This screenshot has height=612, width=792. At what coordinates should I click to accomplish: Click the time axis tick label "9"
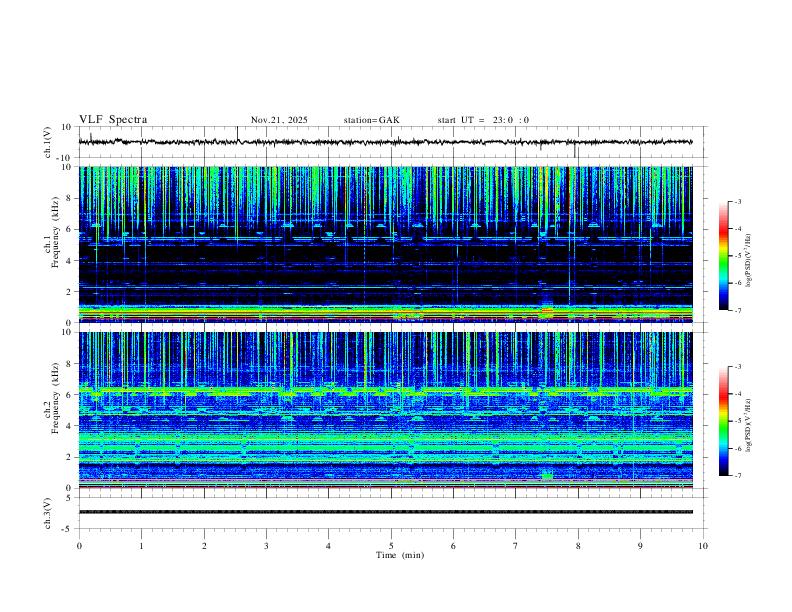(x=640, y=546)
